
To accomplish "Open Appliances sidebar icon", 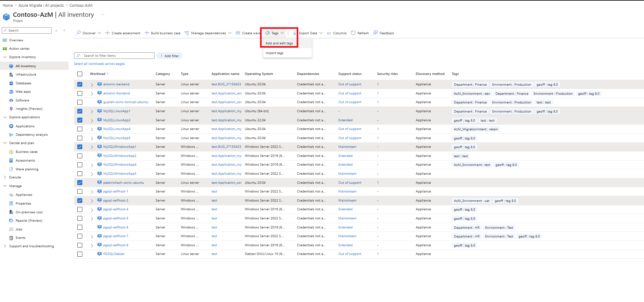I will click(x=11, y=195).
